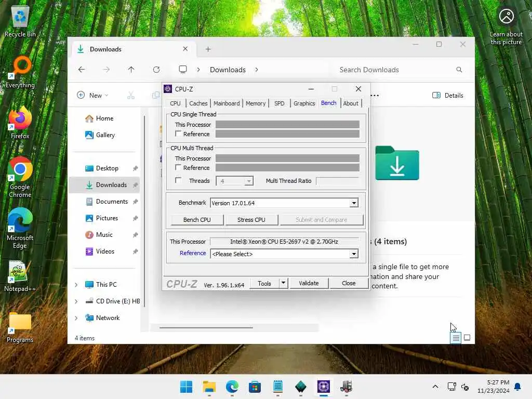Screen dimensions: 532x399
Task: Click the search magnifier icon
Action: (459, 70)
